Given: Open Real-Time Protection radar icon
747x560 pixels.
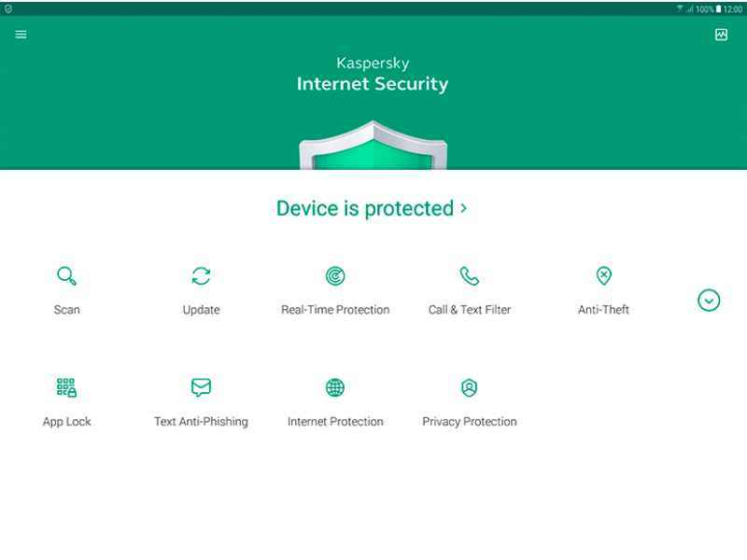Looking at the screenshot, I should point(335,275).
